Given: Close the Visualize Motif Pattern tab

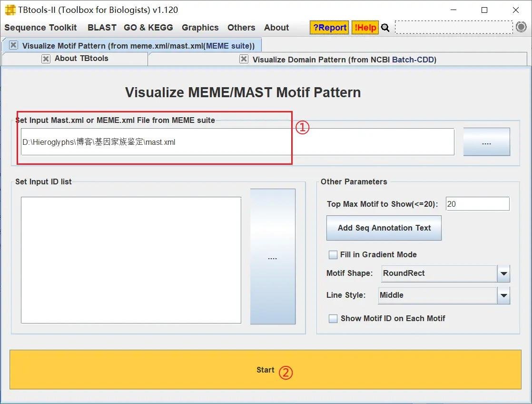Looking at the screenshot, I should point(13,45).
